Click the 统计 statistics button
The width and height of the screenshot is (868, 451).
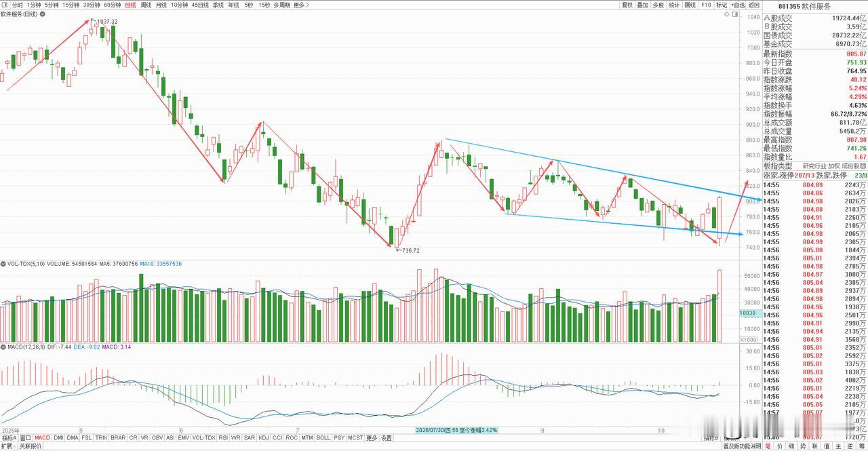click(675, 5)
